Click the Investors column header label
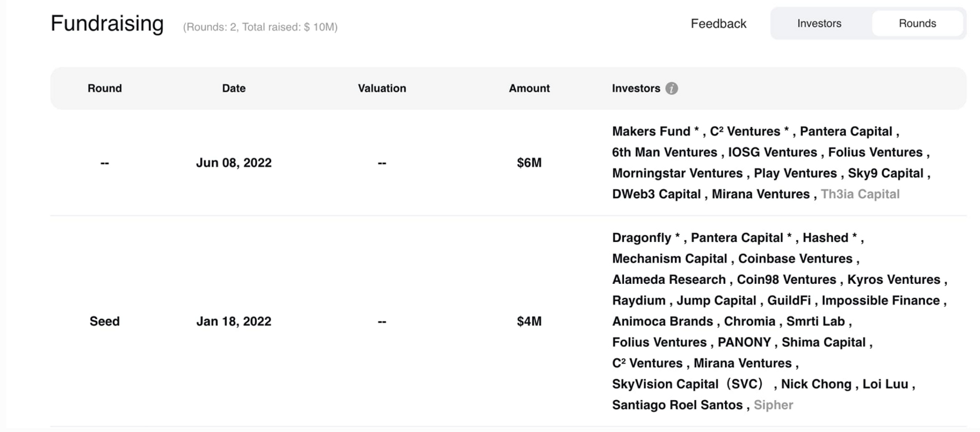Screen dimensions: 980x432 click(636, 89)
